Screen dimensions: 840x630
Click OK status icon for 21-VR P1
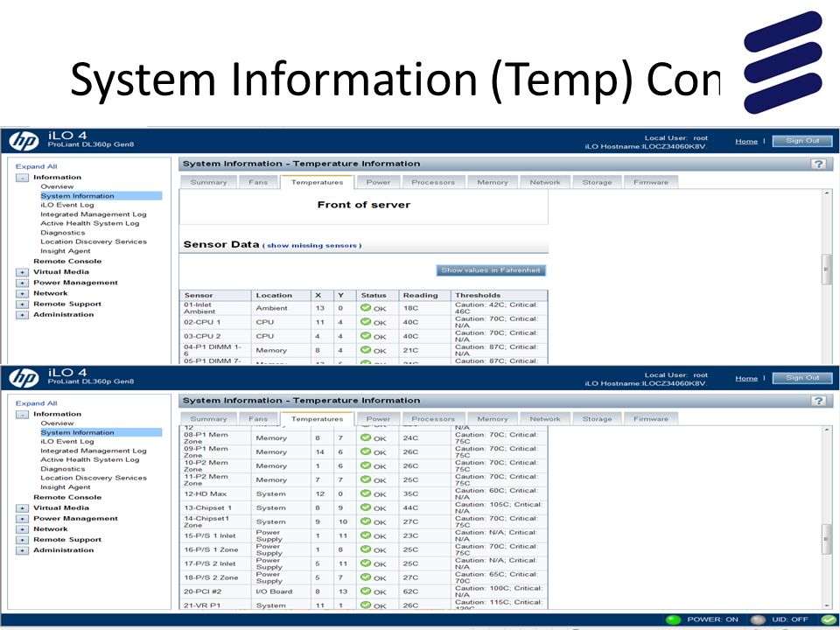coord(366,605)
